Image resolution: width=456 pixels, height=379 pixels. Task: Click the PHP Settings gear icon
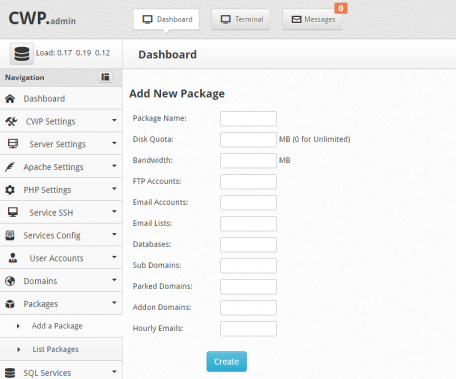(x=10, y=190)
